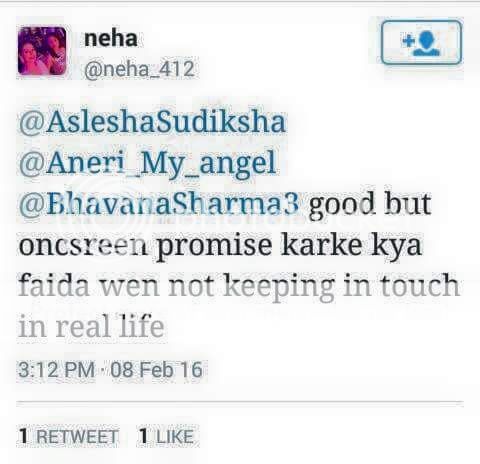Click the words "good but" in tweet
480x464 pixels.
[x=370, y=204]
